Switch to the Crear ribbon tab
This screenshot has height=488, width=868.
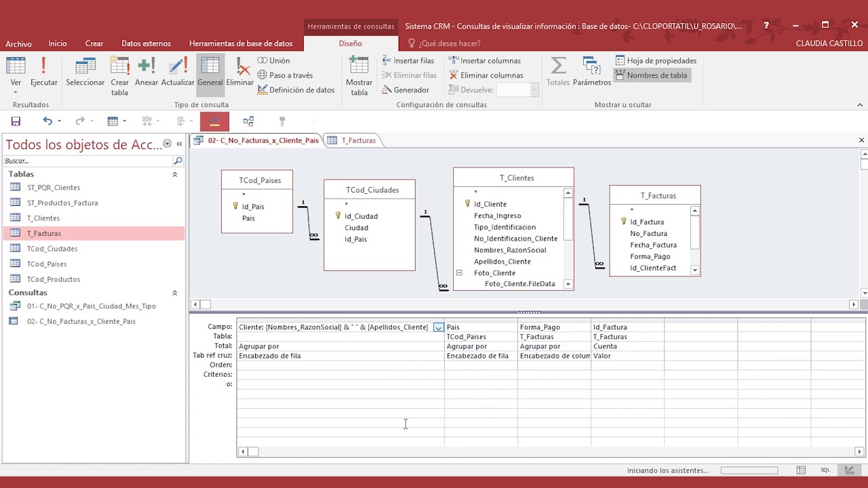pos(94,43)
